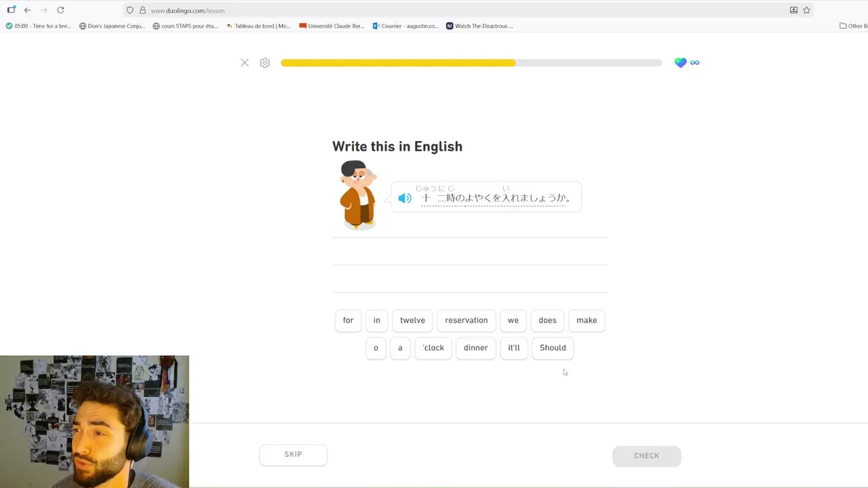Click the lesson progress bar
This screenshot has width=868, height=488.
pyautogui.click(x=471, y=63)
